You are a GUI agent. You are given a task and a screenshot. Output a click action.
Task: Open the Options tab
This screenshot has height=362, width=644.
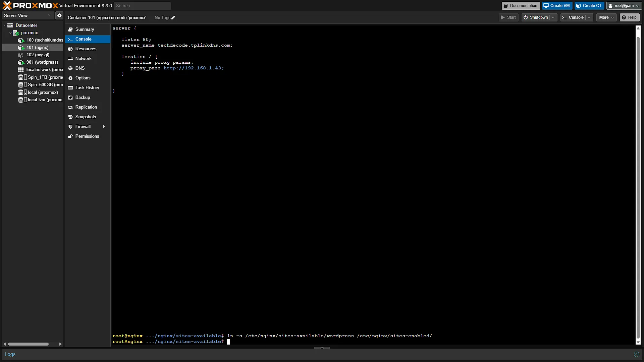coord(88,78)
